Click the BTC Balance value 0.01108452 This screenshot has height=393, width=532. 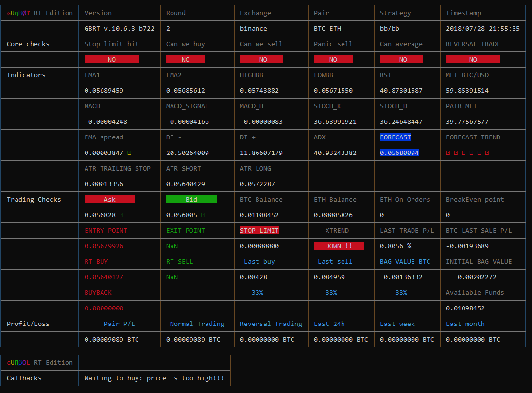coord(259,215)
